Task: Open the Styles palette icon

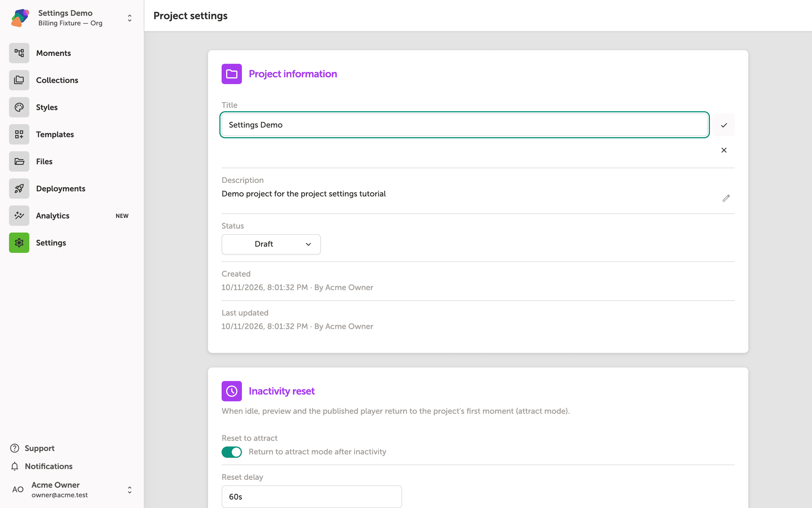Action: tap(19, 107)
